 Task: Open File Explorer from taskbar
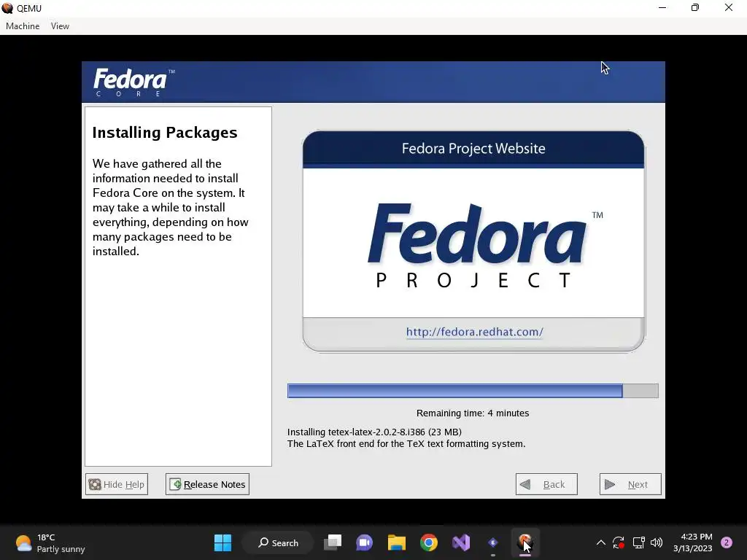point(396,542)
